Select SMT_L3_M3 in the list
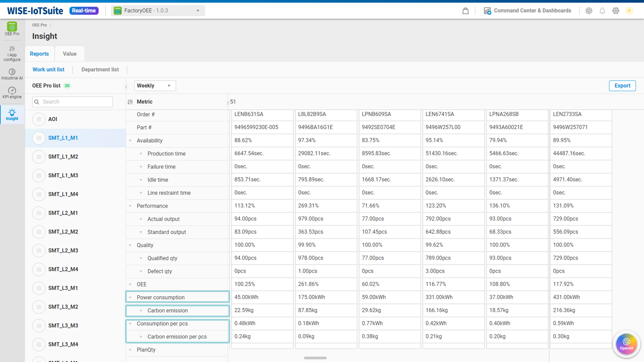The height and width of the screenshot is (362, 644). [63, 326]
